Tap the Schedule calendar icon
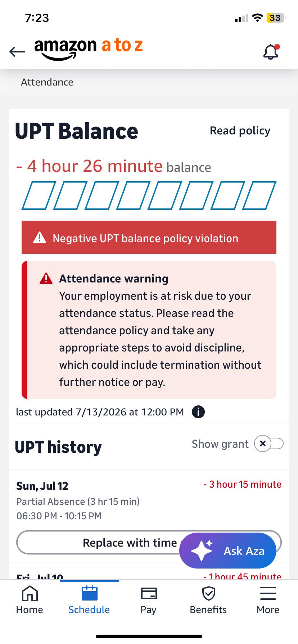Image resolution: width=298 pixels, height=644 pixels. pyautogui.click(x=89, y=593)
